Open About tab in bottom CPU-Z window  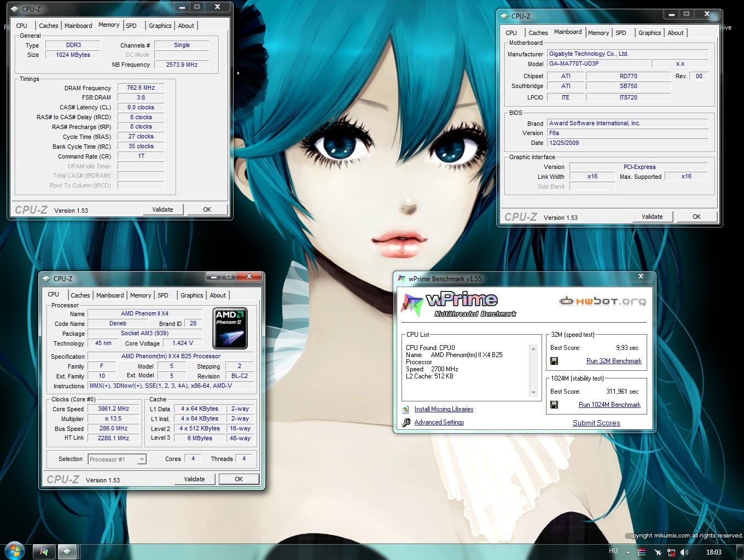point(218,295)
